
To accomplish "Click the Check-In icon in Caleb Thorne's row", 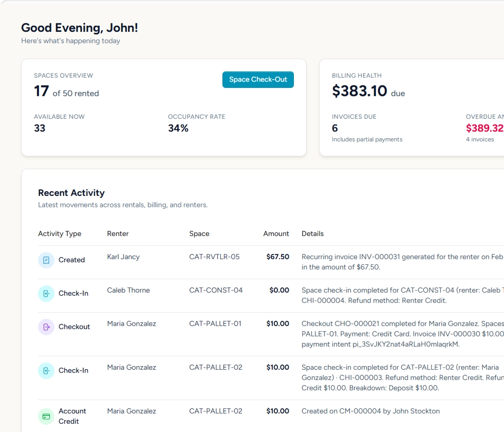I will point(46,294).
